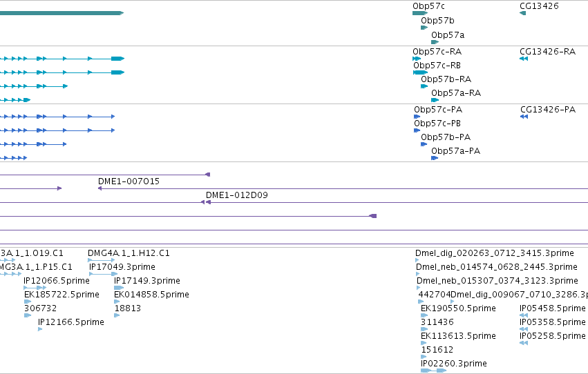Viewport: 588px width, 374px height.
Task: Click the CG13426 gene arrow glyph
Action: pyautogui.click(x=523, y=13)
